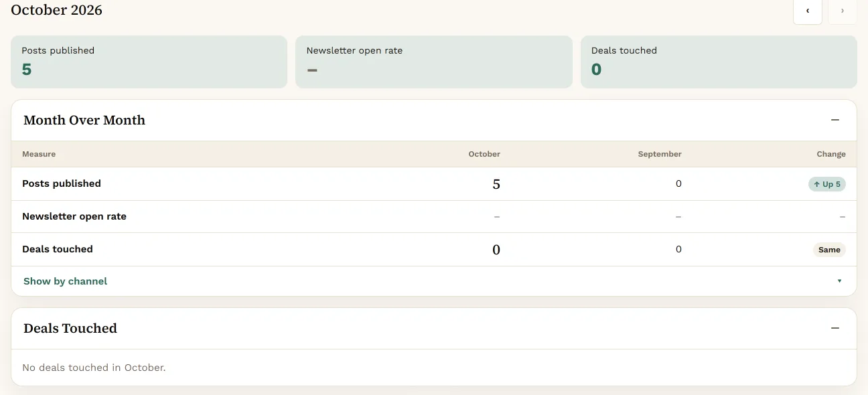Open the Posts published summary card
868x395 pixels.
(149, 62)
